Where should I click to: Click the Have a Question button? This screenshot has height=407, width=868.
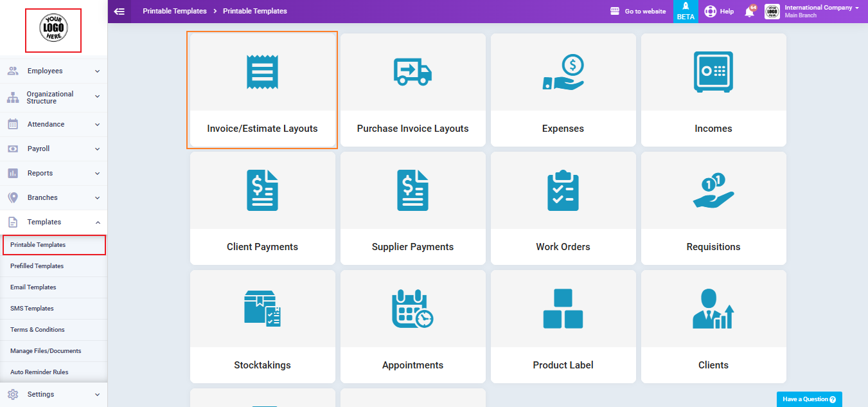[x=810, y=399]
